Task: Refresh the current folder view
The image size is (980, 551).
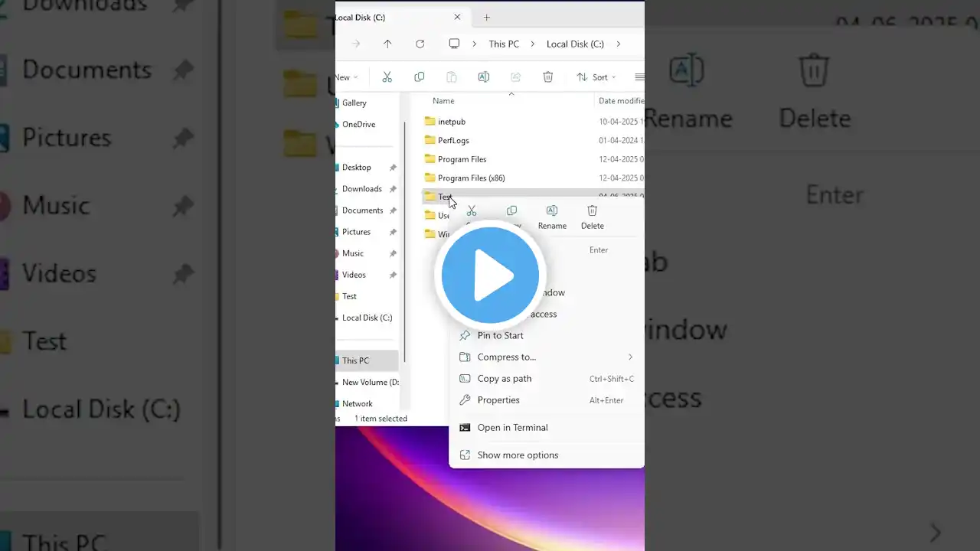Action: pos(420,44)
